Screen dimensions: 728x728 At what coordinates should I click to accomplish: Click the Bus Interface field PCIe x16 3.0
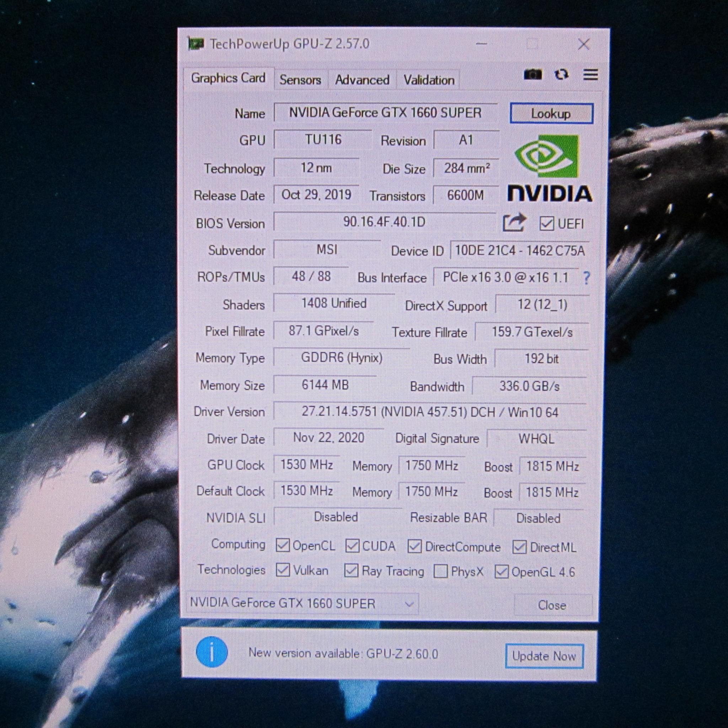pyautogui.click(x=506, y=277)
